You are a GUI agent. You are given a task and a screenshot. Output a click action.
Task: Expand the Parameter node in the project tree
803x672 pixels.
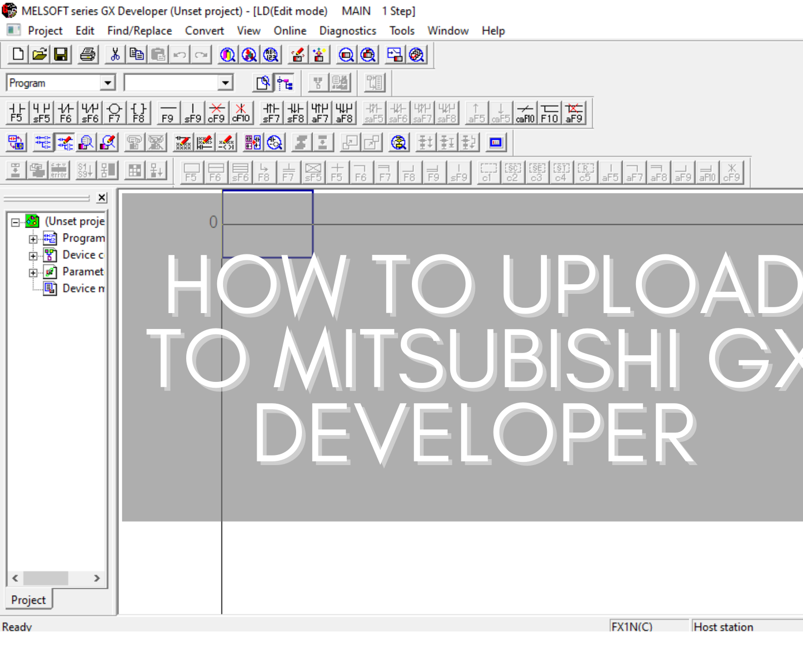(x=33, y=272)
